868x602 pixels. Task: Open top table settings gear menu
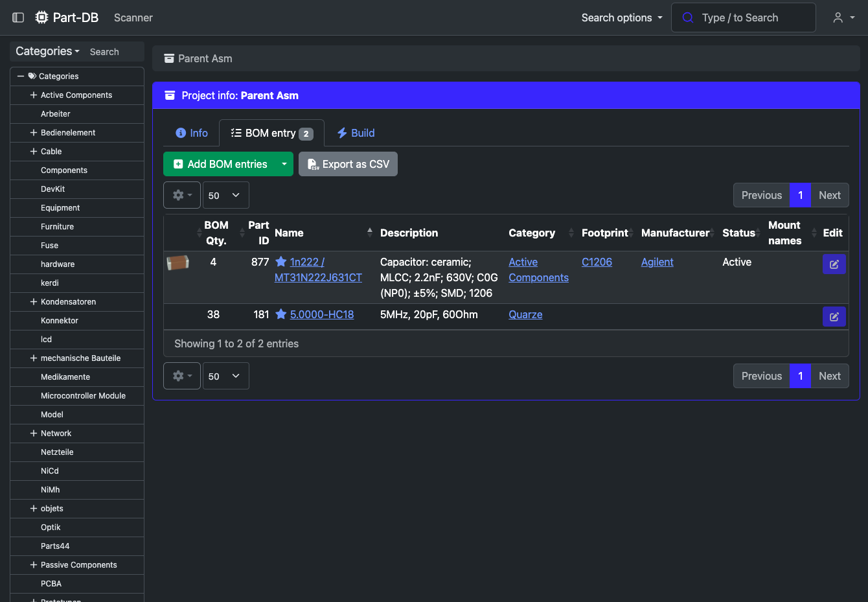pos(182,195)
